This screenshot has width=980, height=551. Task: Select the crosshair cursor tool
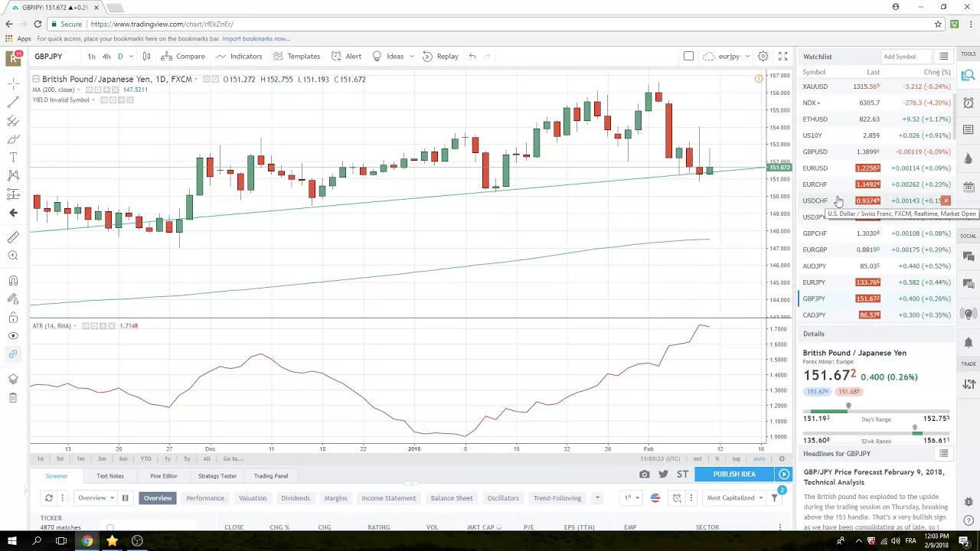click(13, 83)
